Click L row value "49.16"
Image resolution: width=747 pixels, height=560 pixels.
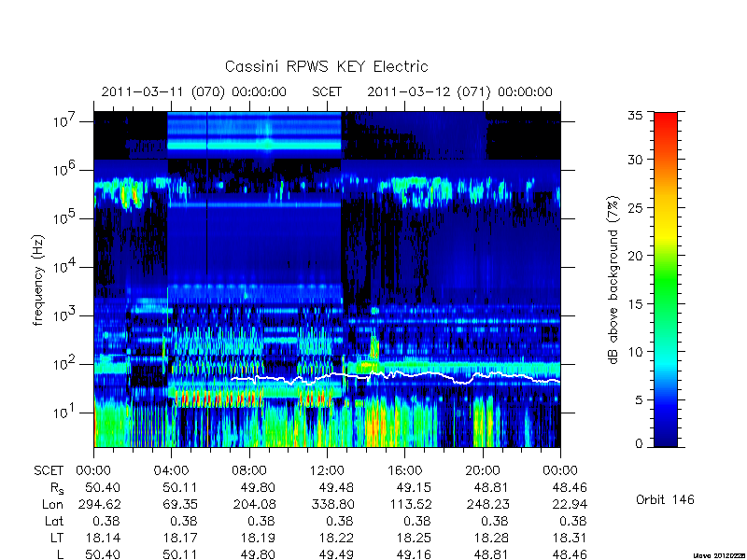pos(414,554)
